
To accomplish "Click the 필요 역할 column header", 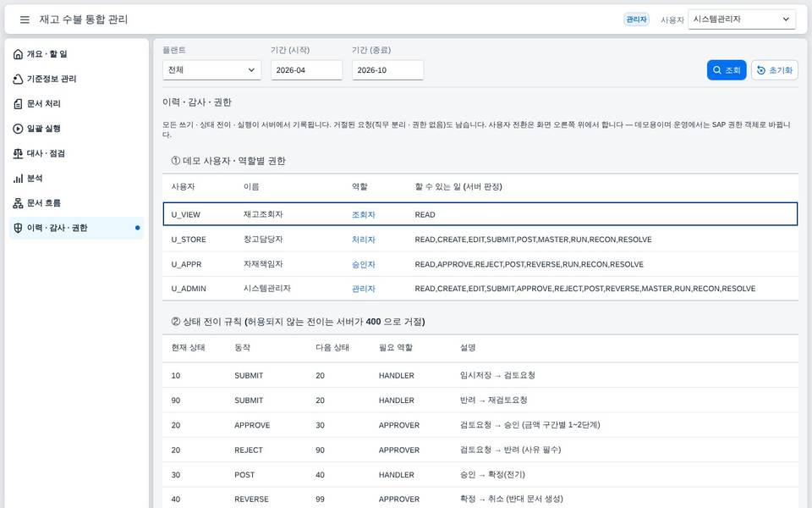I will tap(396, 348).
